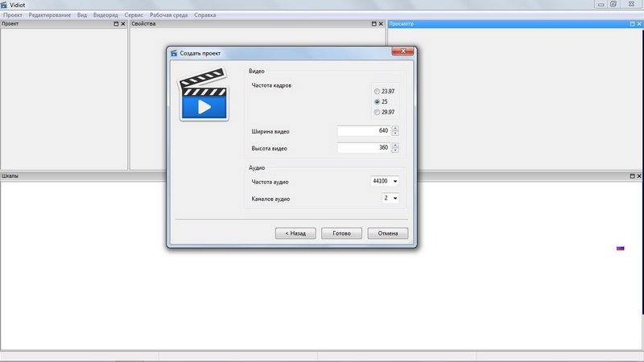This screenshot has height=362, width=644.
Task: Maximize the Проект panel
Action: [116, 24]
